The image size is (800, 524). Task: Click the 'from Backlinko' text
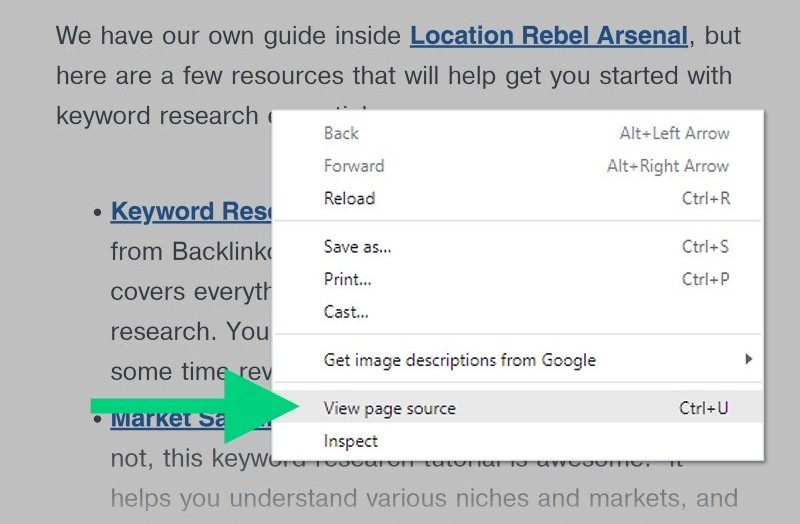click(x=190, y=252)
